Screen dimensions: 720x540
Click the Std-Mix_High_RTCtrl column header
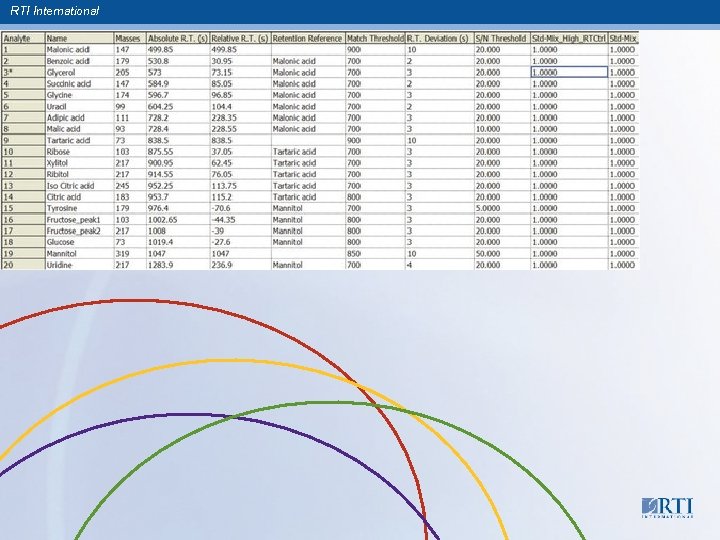(x=569, y=39)
